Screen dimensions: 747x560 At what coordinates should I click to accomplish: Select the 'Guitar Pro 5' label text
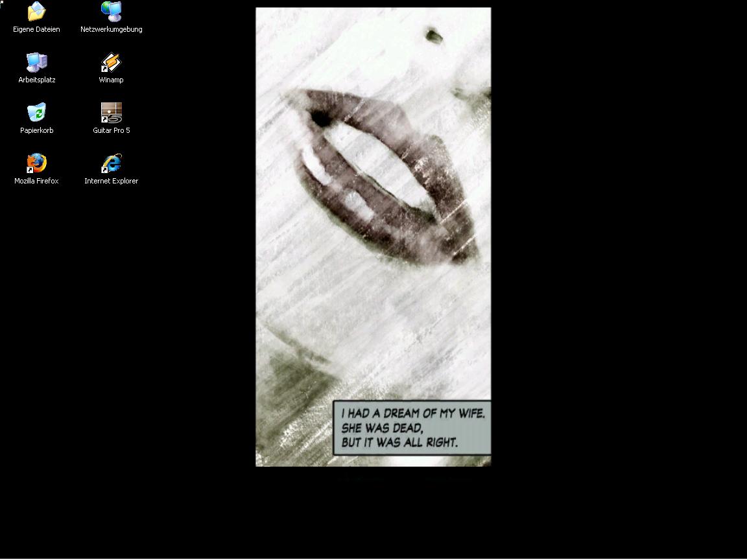coord(112,130)
